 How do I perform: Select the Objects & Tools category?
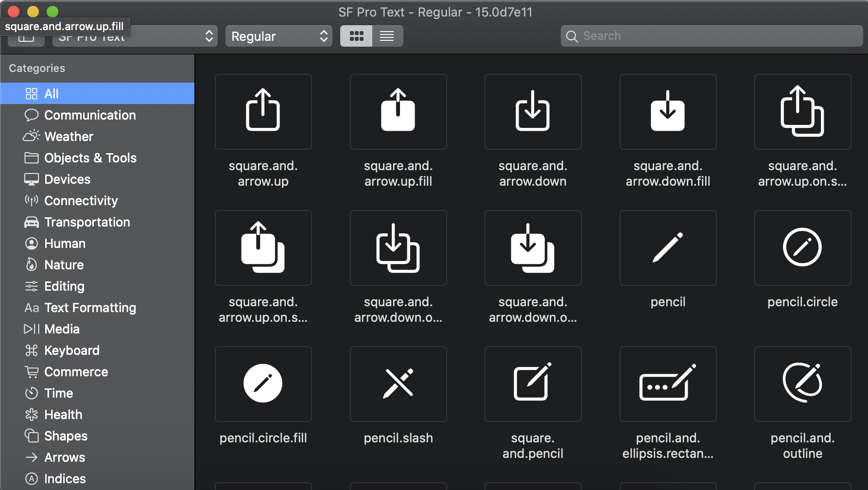point(97,157)
